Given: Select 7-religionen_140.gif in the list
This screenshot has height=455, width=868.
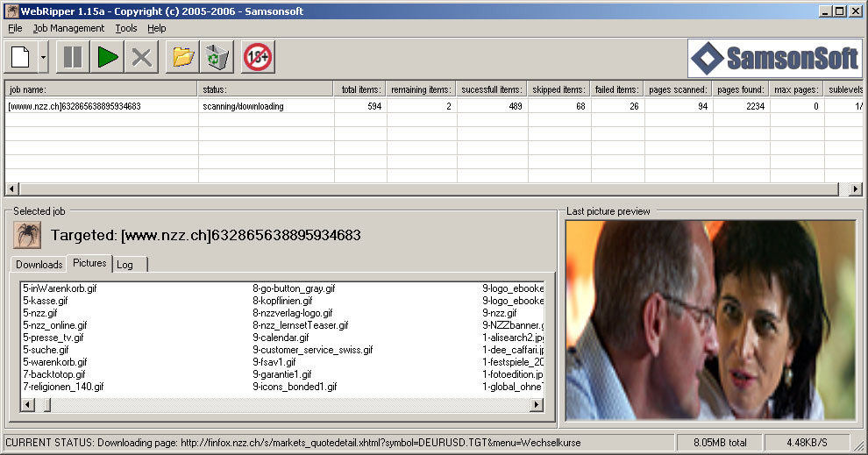Looking at the screenshot, I should (63, 387).
